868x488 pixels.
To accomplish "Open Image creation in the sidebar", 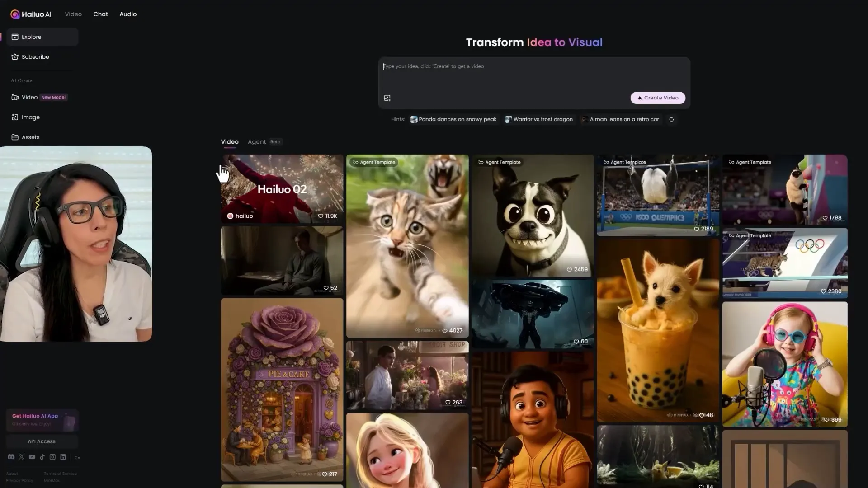I will 42,117.
